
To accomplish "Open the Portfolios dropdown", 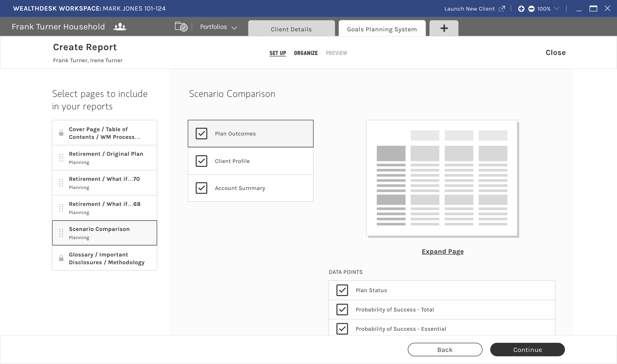I will 218,27.
